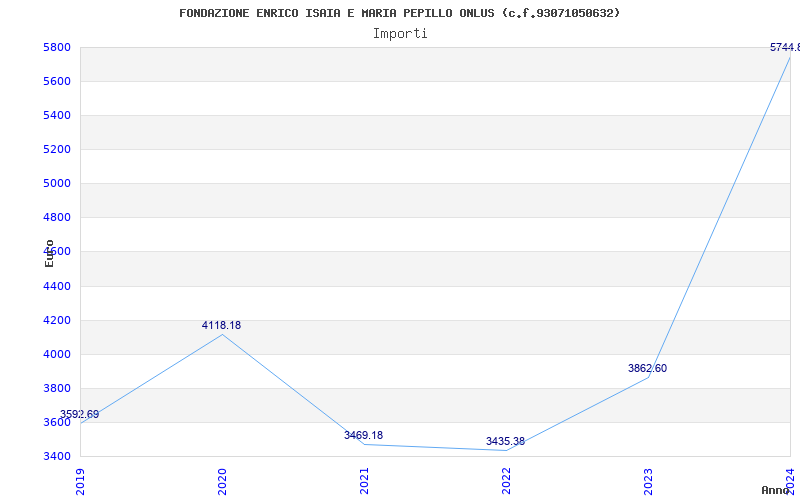Image resolution: width=800 pixels, height=500 pixels.
Task: Click the 3400 y-axis tick label
Action: coord(57,456)
